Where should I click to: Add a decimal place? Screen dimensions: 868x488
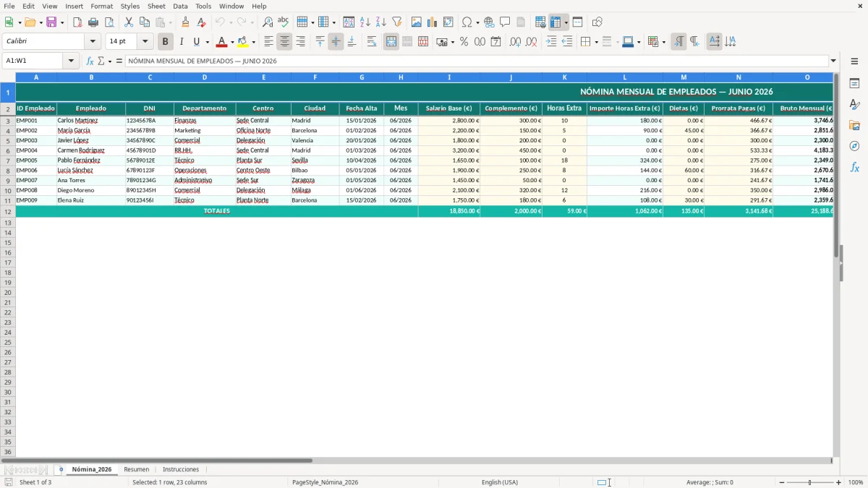tap(515, 42)
